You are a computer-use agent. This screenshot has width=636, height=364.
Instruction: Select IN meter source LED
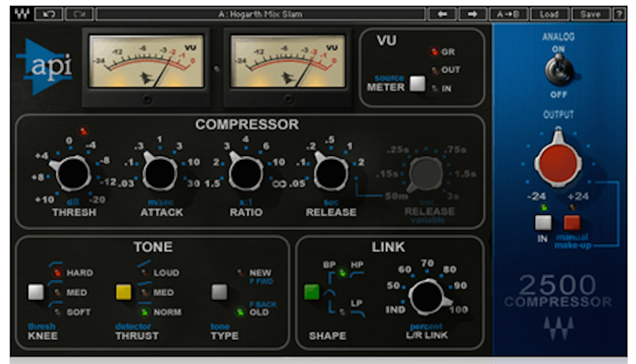point(435,88)
